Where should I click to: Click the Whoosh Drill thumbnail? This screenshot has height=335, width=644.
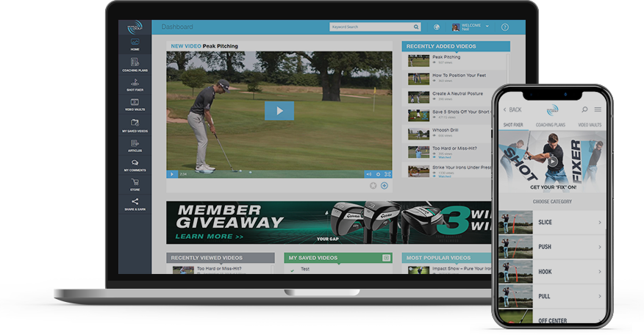click(418, 134)
